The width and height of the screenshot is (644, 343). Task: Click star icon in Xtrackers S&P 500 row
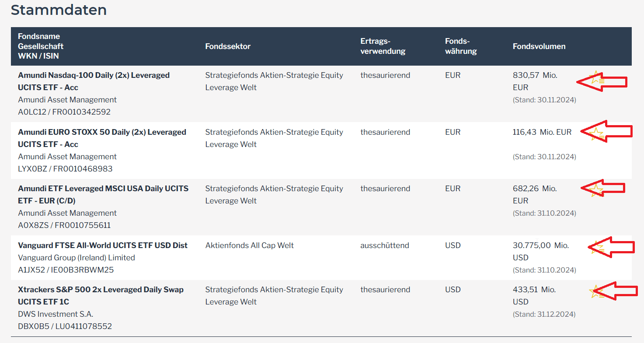(596, 291)
